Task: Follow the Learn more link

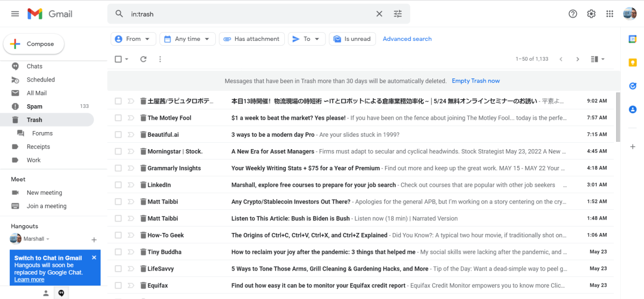Action: click(29, 280)
